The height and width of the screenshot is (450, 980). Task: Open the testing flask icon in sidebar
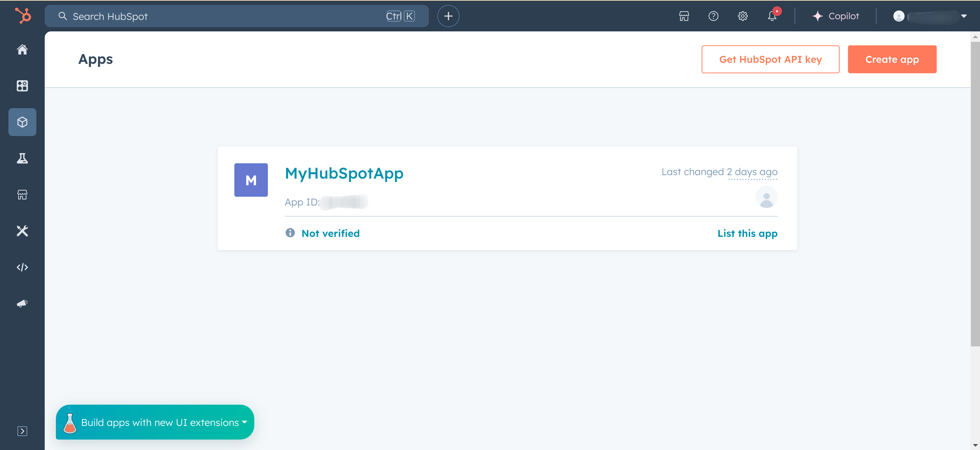click(22, 158)
